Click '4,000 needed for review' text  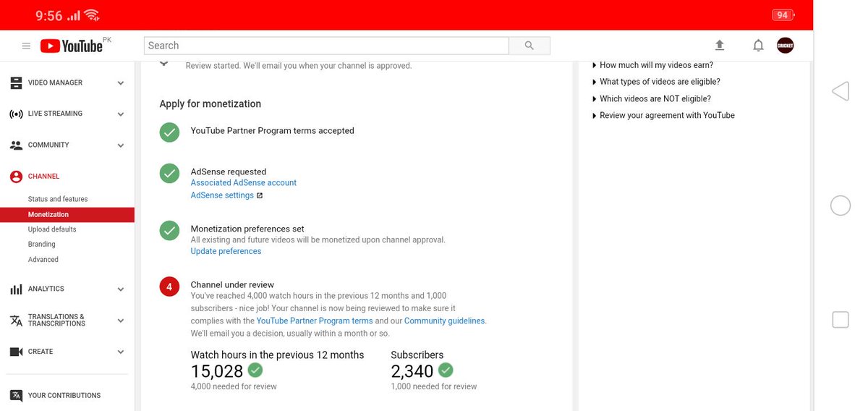point(234,386)
